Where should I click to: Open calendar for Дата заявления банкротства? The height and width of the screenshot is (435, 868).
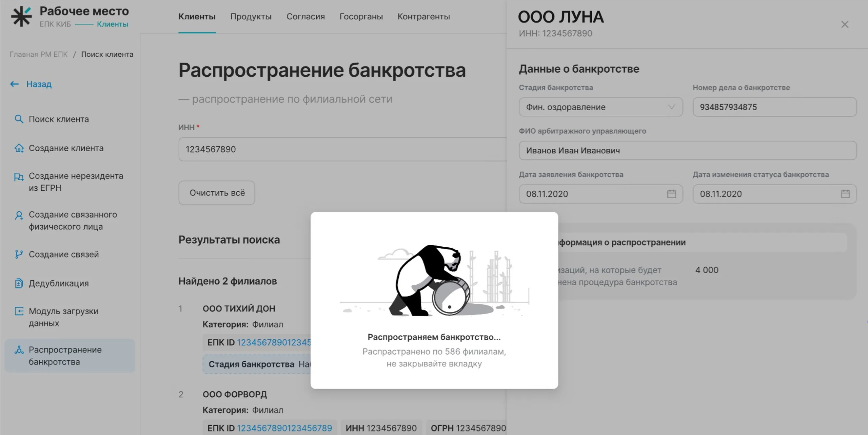[x=671, y=194]
